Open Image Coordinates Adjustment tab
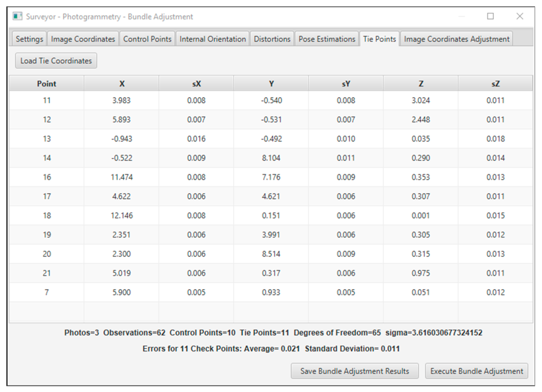The image size is (542, 392). [456, 39]
